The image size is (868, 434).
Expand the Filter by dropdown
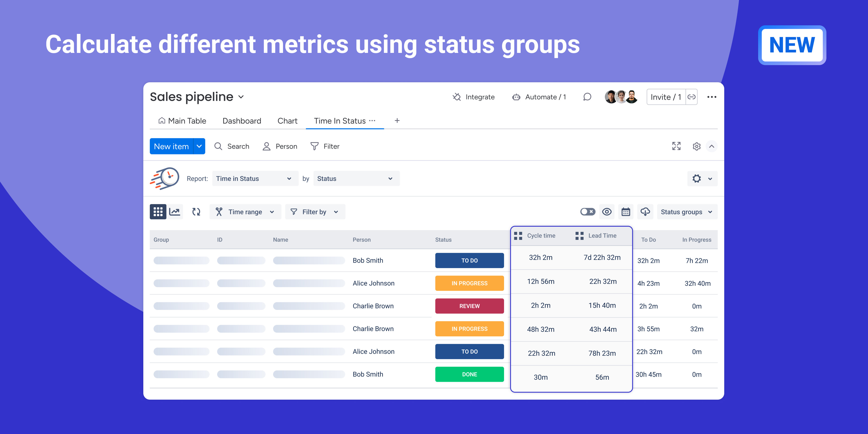(x=315, y=212)
